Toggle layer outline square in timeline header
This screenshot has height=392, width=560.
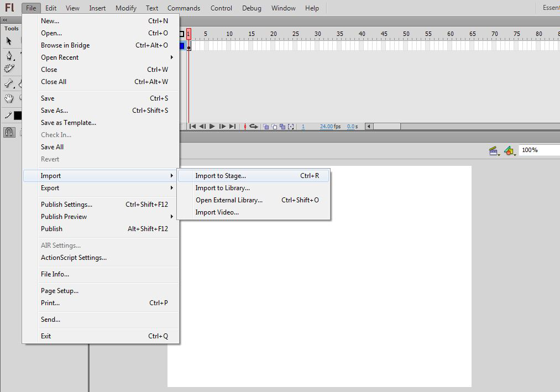click(x=181, y=34)
